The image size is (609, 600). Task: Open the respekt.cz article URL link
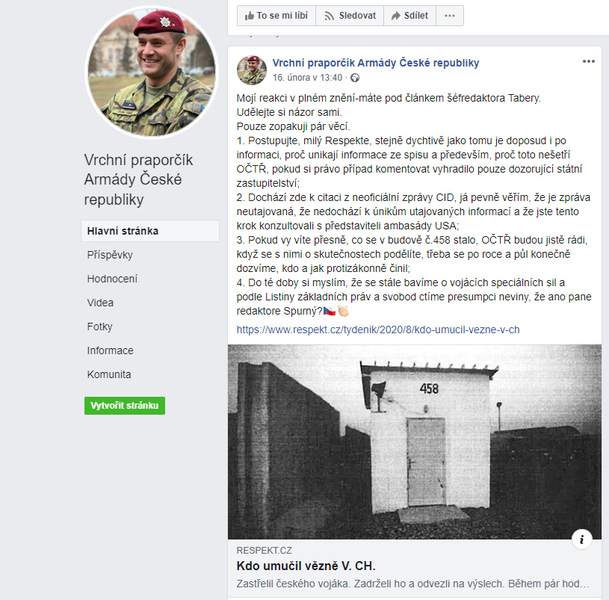378,330
